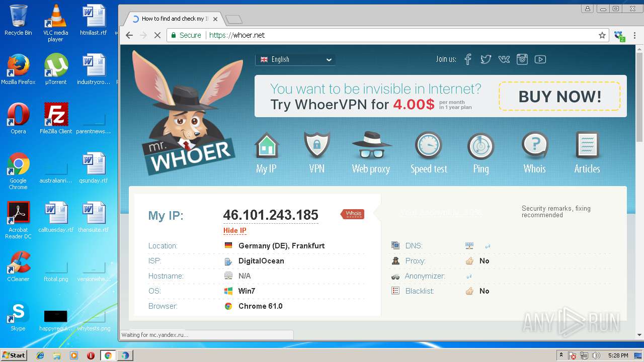Click the red Whois tag button

click(353, 214)
